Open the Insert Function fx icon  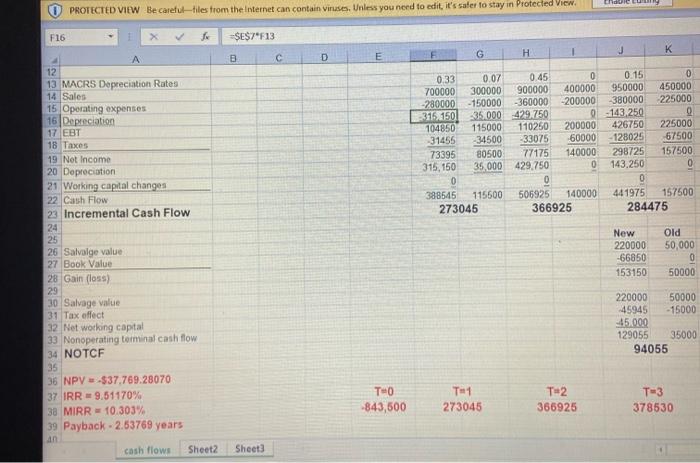pyautogui.click(x=205, y=37)
